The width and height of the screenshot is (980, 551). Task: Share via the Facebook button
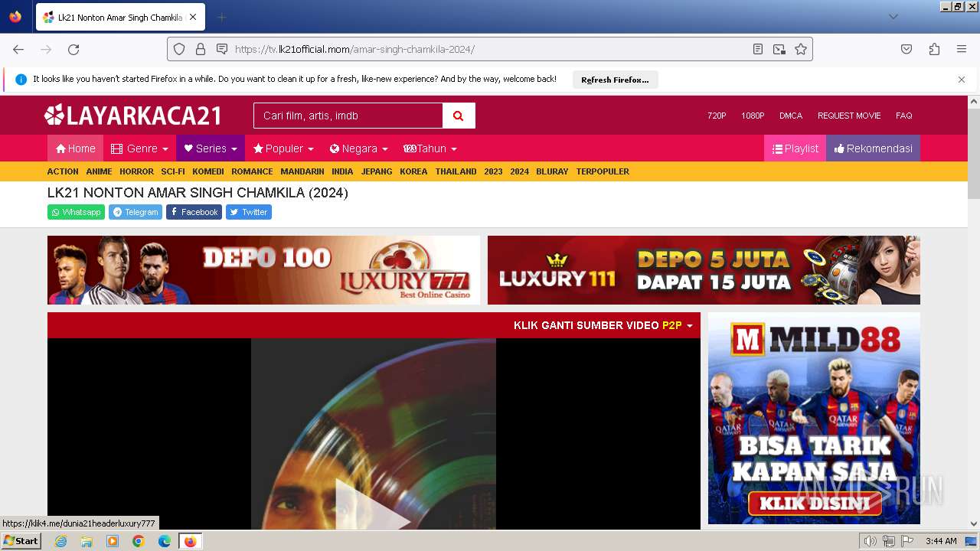[x=194, y=212]
